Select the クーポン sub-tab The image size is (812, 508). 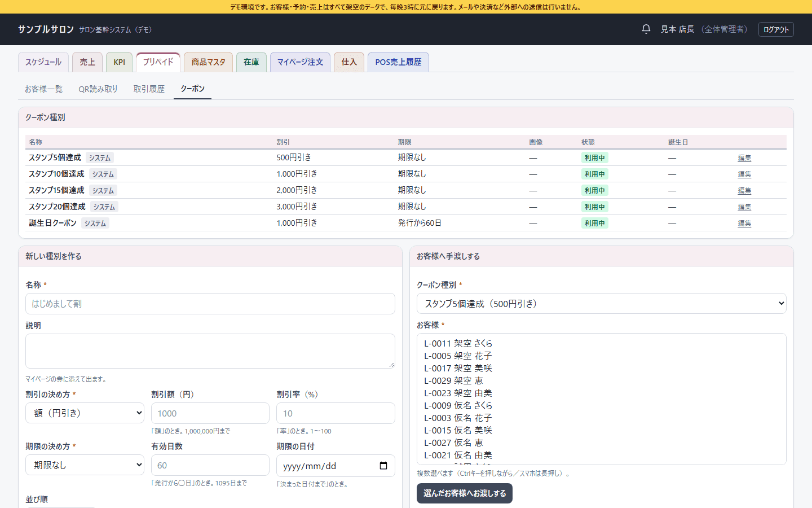pyautogui.click(x=192, y=89)
